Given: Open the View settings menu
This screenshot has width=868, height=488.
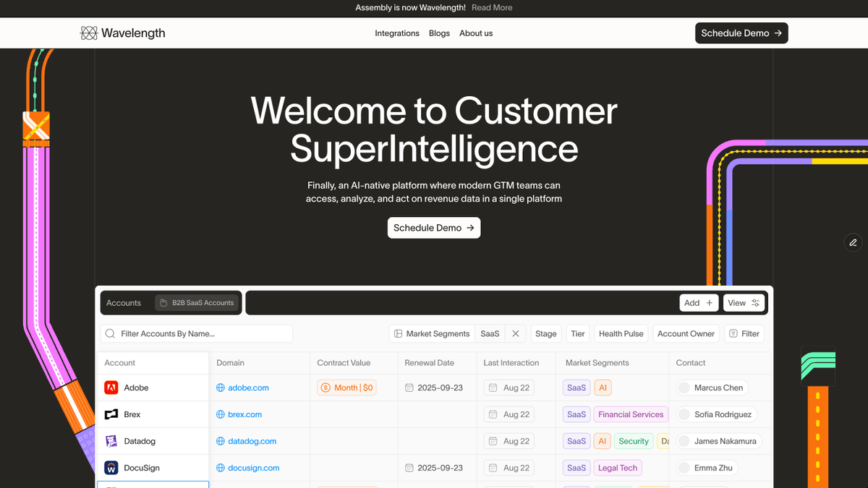Looking at the screenshot, I should point(744,303).
